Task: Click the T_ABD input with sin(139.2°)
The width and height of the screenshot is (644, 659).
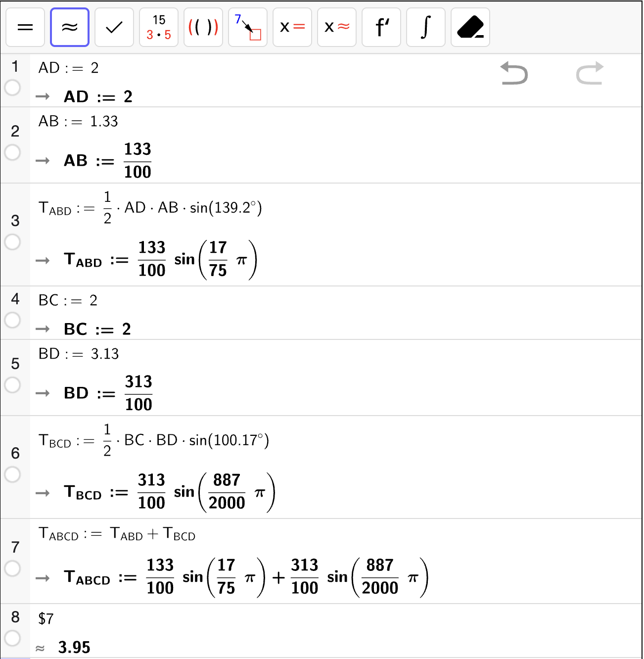Action: 150,208
